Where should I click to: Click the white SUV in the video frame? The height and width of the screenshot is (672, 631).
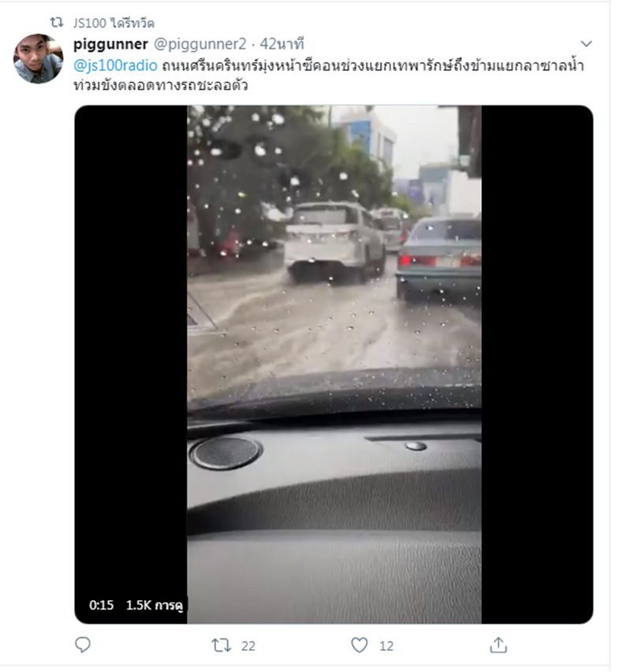pyautogui.click(x=334, y=242)
